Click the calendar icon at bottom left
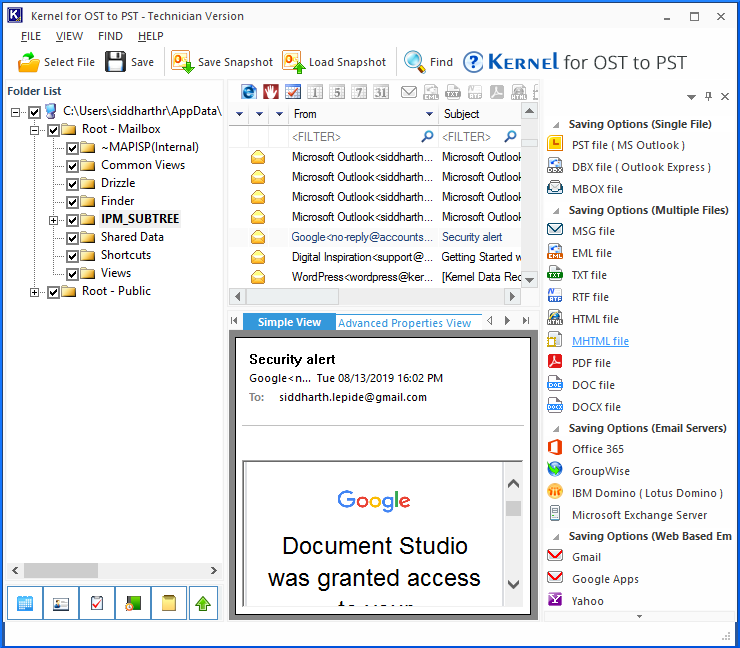The width and height of the screenshot is (740, 648). tap(25, 603)
